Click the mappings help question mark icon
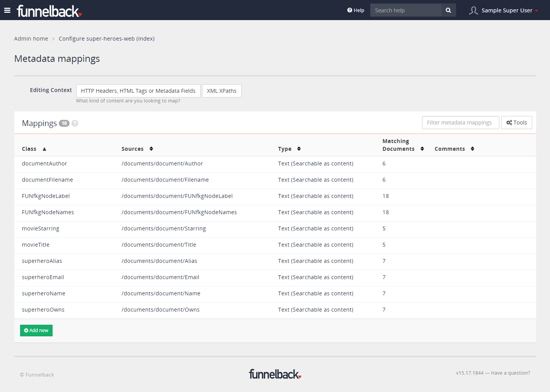550x392 pixels. coord(75,123)
